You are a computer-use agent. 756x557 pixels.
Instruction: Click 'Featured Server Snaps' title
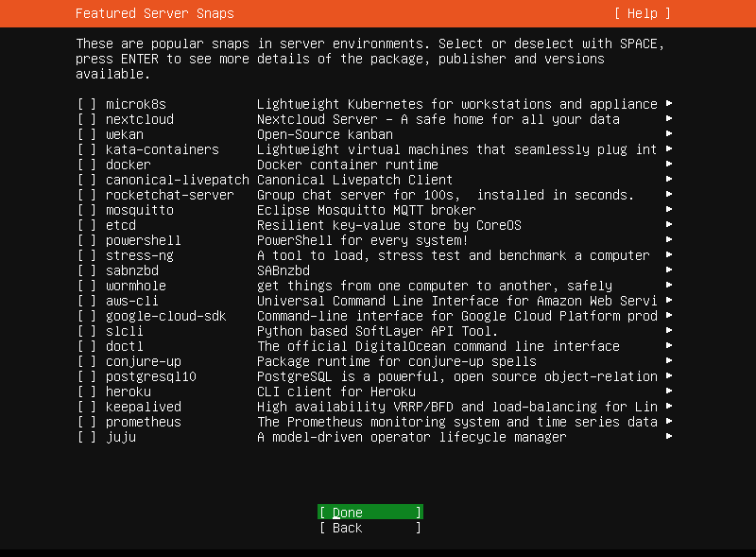tap(155, 13)
